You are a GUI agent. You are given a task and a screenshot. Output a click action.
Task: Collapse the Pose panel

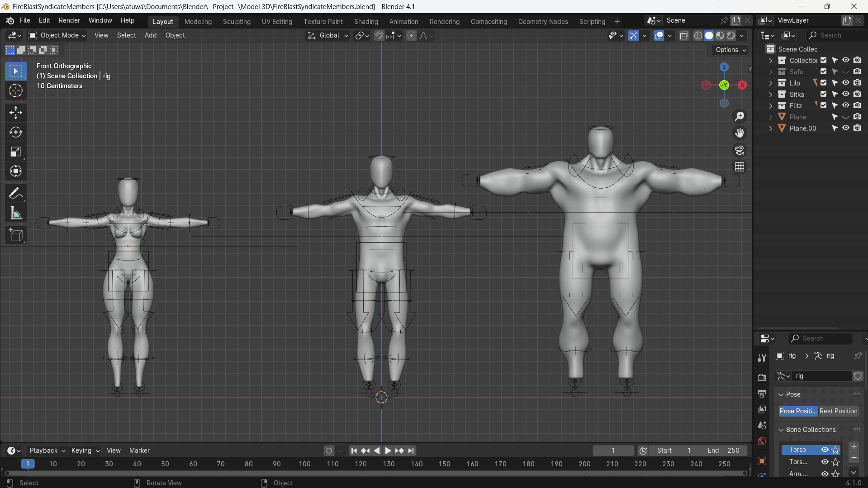click(x=781, y=394)
